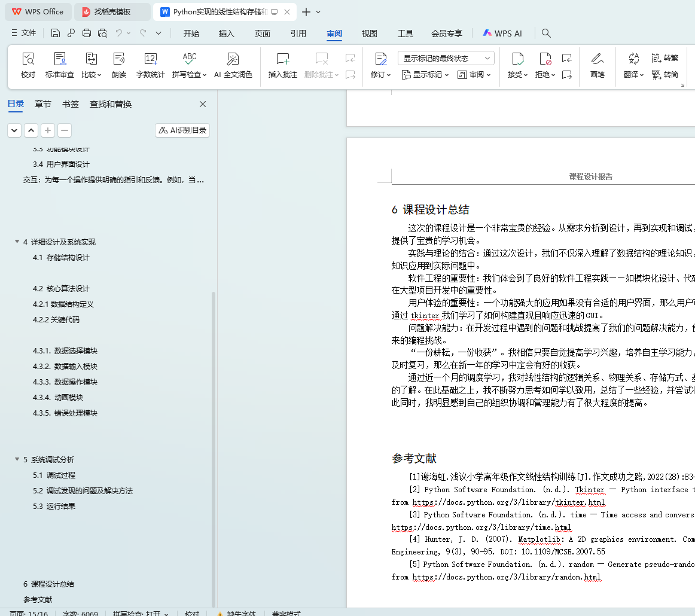
Task: Open the quick access toolbar customize arrow
Action: (x=158, y=33)
